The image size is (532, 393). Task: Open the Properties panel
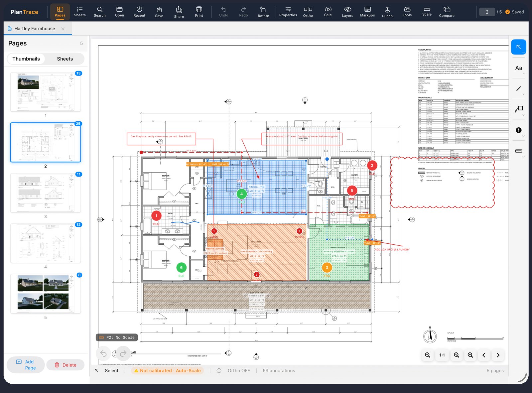click(x=288, y=12)
